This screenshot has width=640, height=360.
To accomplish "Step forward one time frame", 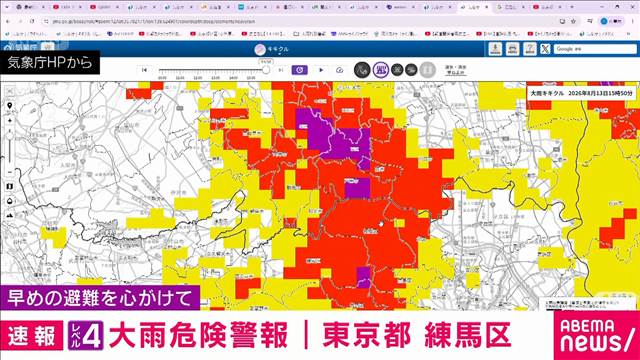I will pyautogui.click(x=281, y=70).
